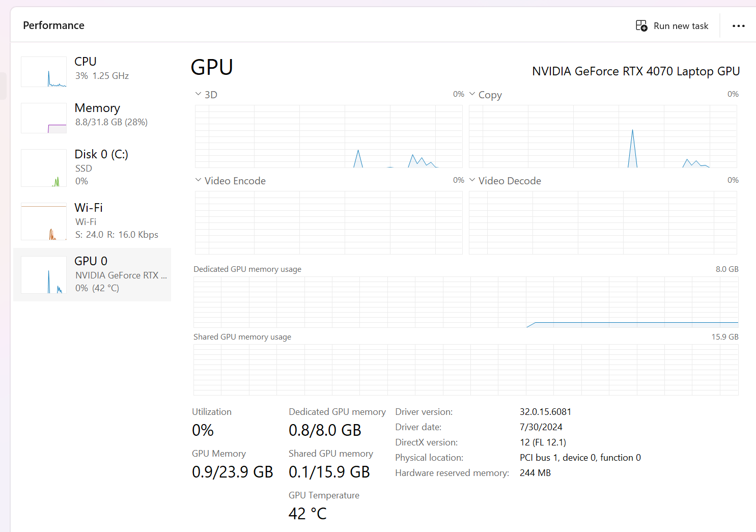Click the "Utilization" label

(x=212, y=412)
